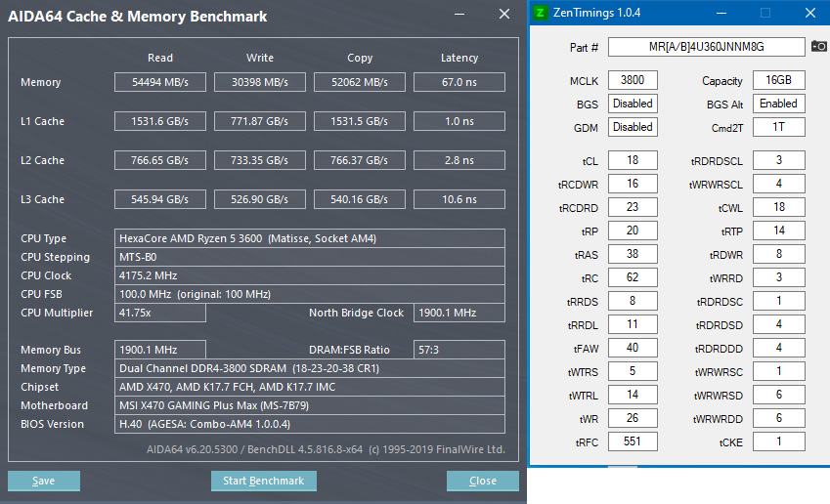Start the AIDA64 benchmark

pyautogui.click(x=264, y=481)
